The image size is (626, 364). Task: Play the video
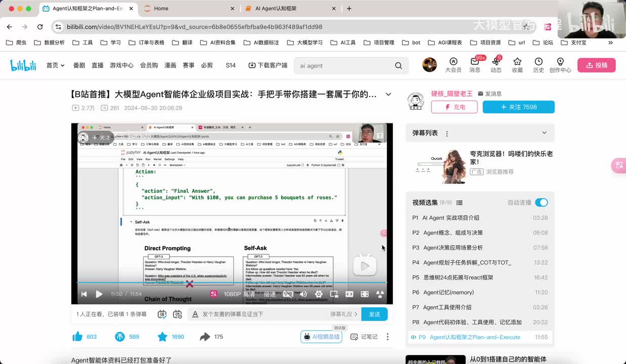point(99,294)
